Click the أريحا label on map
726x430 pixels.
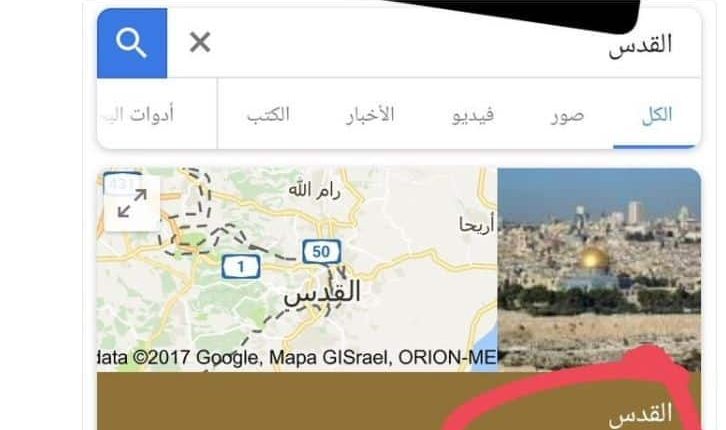[x=477, y=225]
